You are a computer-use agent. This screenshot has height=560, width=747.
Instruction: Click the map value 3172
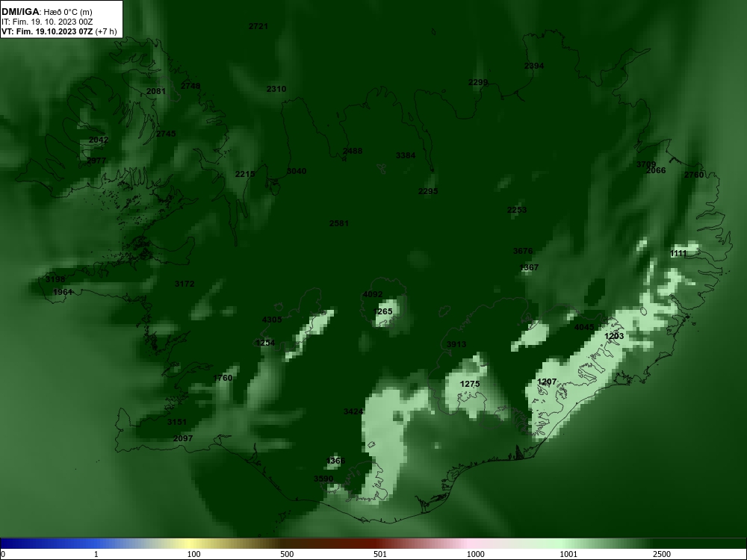pos(185,284)
